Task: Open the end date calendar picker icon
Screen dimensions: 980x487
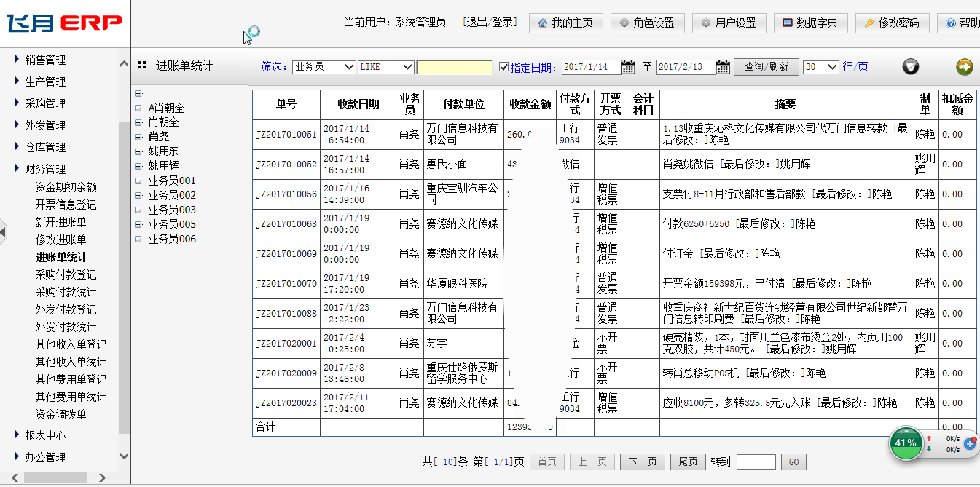Action: point(722,67)
